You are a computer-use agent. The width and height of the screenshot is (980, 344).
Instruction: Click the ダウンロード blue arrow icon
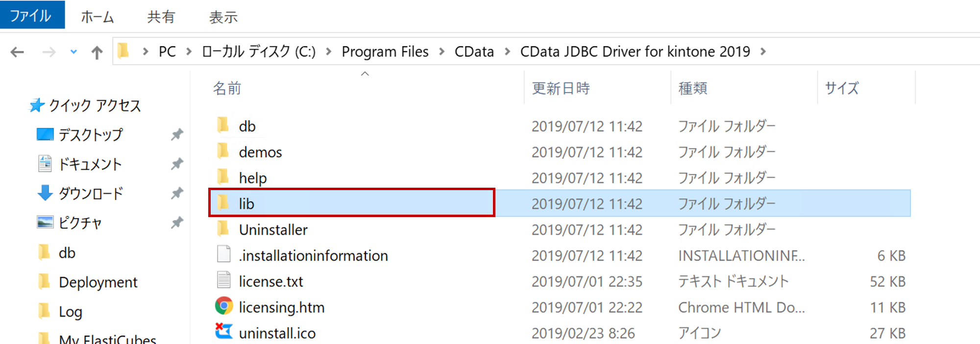pos(45,193)
